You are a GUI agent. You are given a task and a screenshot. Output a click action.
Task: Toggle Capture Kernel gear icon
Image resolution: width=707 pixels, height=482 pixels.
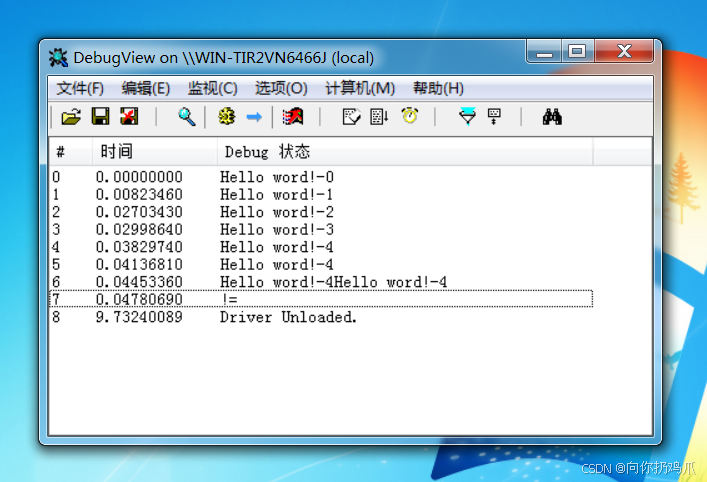(227, 117)
